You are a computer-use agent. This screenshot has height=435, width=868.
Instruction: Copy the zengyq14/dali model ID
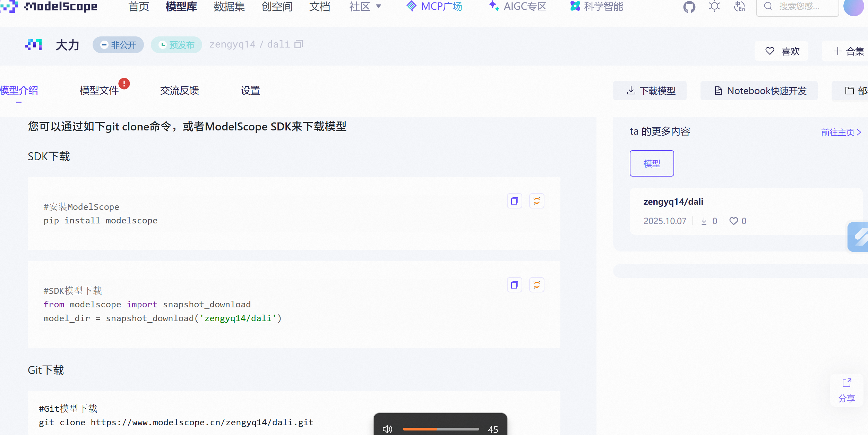pos(298,44)
